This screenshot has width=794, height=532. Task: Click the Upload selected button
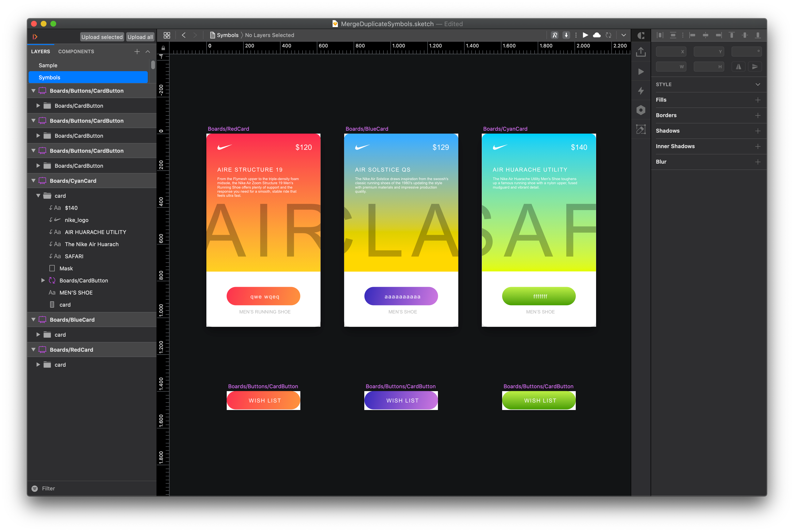pos(102,37)
